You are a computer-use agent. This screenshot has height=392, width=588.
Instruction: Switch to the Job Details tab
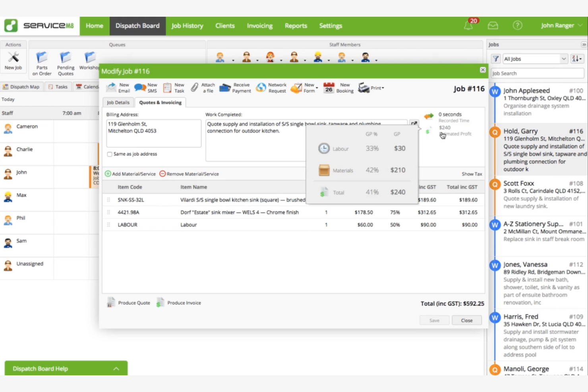coord(118,102)
